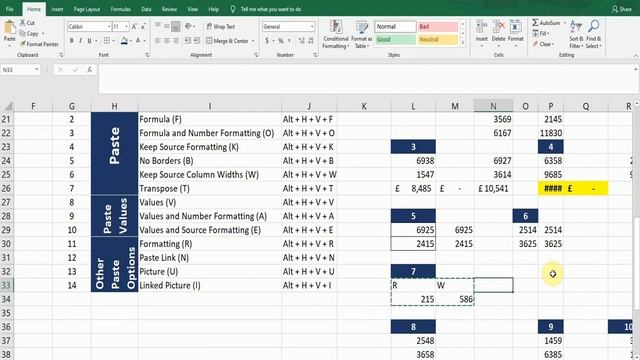640x360 pixels.
Task: Open Sort & Filter menu
Action: [576, 34]
